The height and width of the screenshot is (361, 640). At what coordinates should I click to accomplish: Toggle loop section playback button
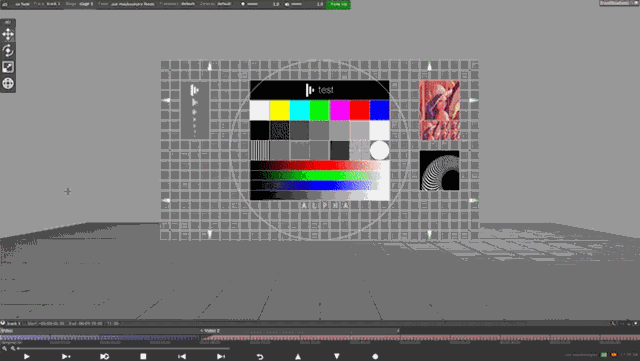pos(104,357)
